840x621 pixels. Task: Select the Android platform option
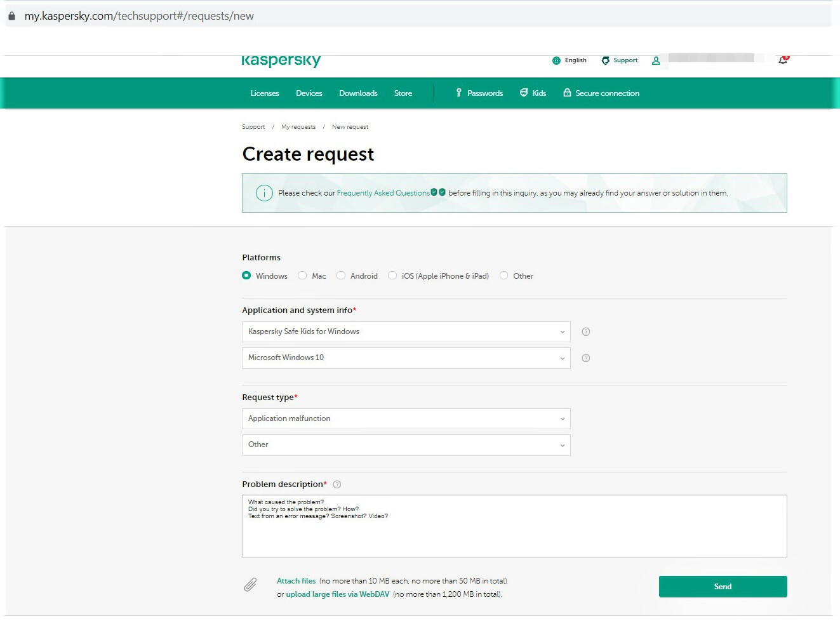coord(342,276)
